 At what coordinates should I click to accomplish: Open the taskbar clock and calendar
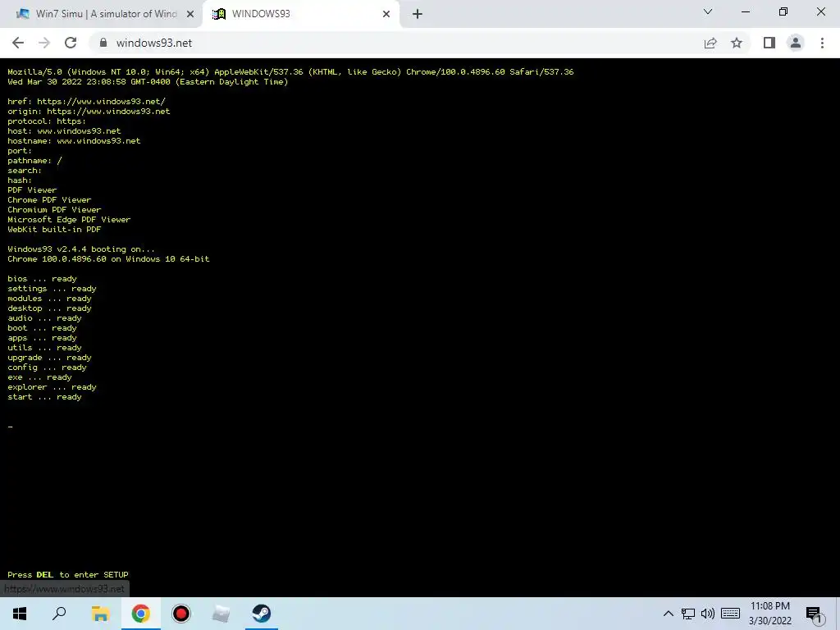tap(769, 614)
